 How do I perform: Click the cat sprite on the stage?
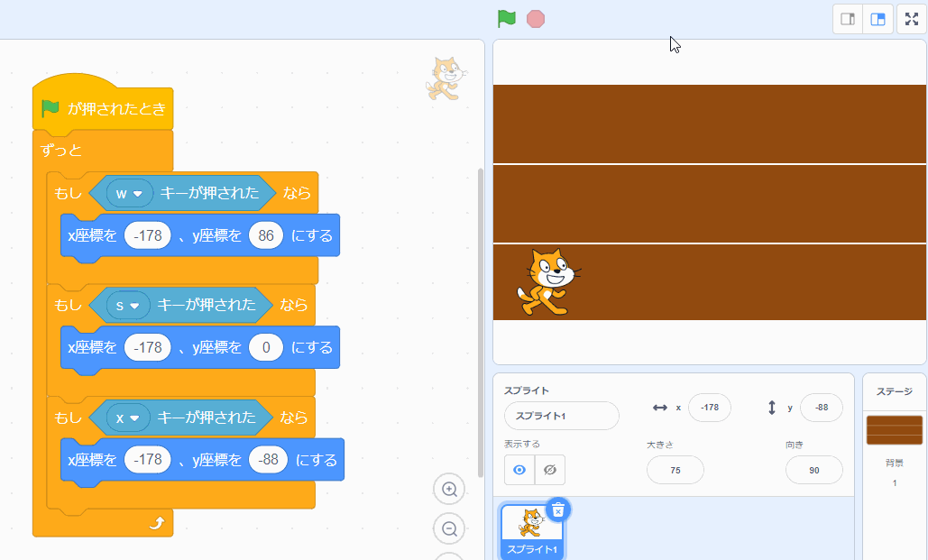[x=548, y=281]
